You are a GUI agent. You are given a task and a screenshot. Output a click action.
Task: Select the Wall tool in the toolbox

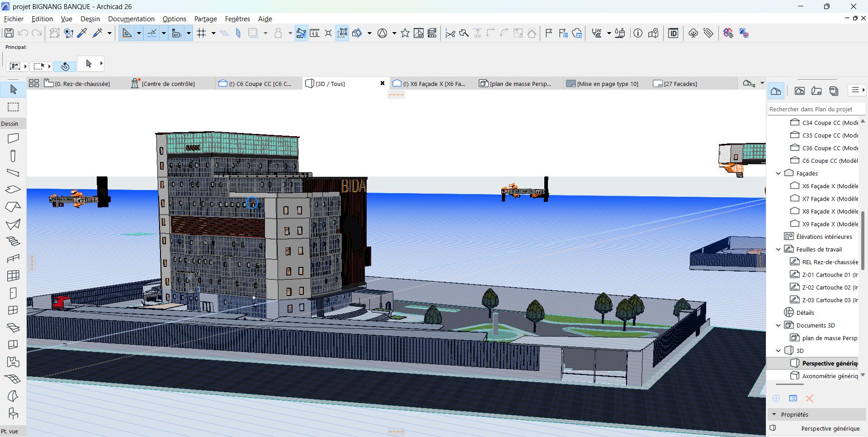(x=13, y=138)
